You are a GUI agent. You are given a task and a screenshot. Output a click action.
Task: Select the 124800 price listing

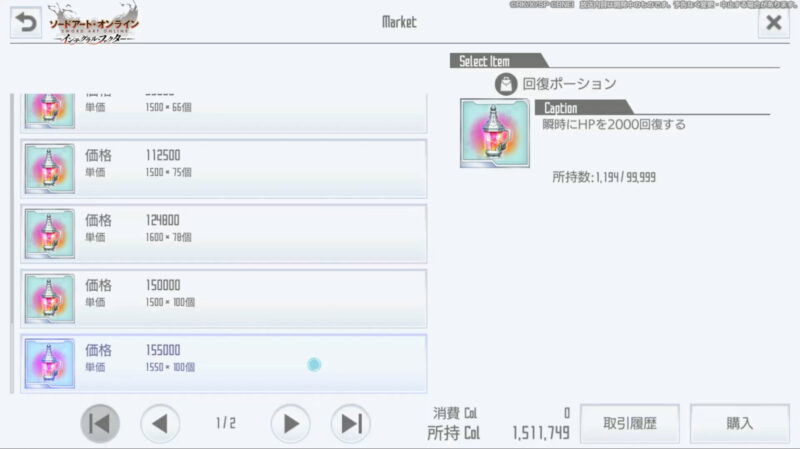(x=223, y=234)
